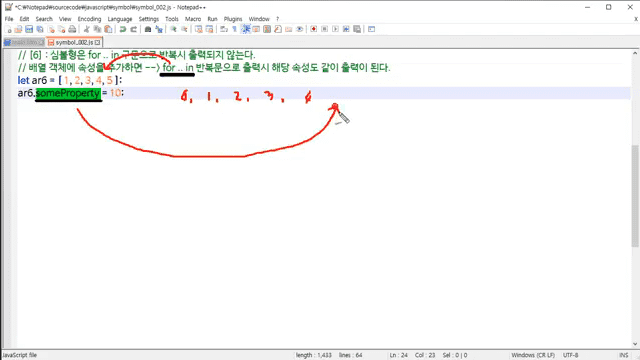Screen dimensions: 640x360
Task: Click the Save file toolbar icon
Action: click(29, 29)
